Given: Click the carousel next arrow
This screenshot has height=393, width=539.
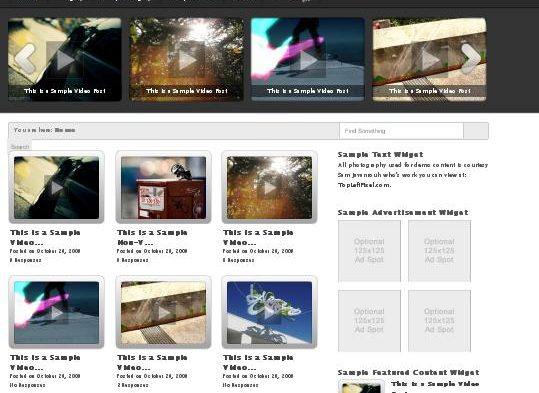Looking at the screenshot, I should [x=470, y=59].
